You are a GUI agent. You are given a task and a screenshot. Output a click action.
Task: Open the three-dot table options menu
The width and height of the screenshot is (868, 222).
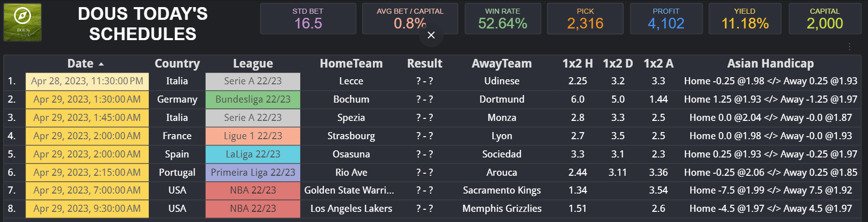(849, 47)
